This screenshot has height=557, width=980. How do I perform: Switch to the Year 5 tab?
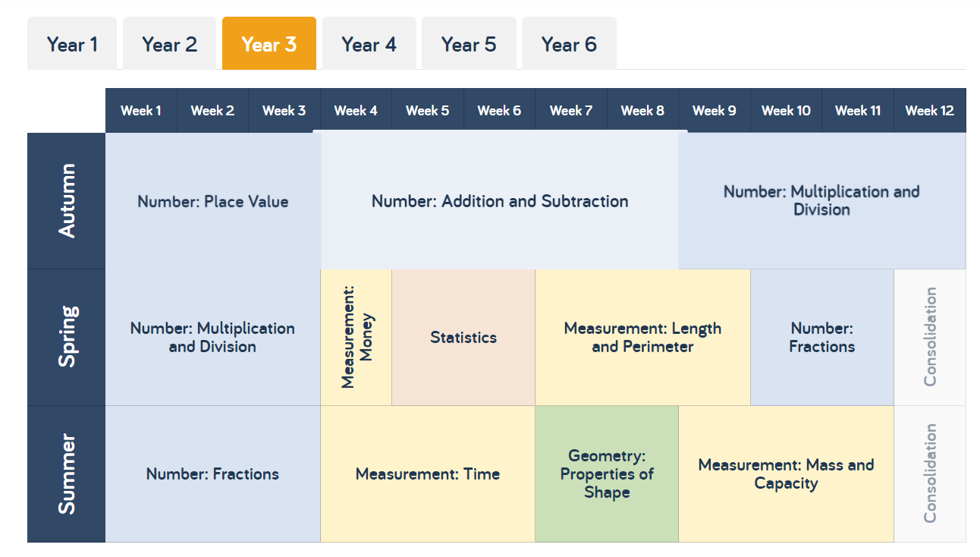(x=469, y=44)
